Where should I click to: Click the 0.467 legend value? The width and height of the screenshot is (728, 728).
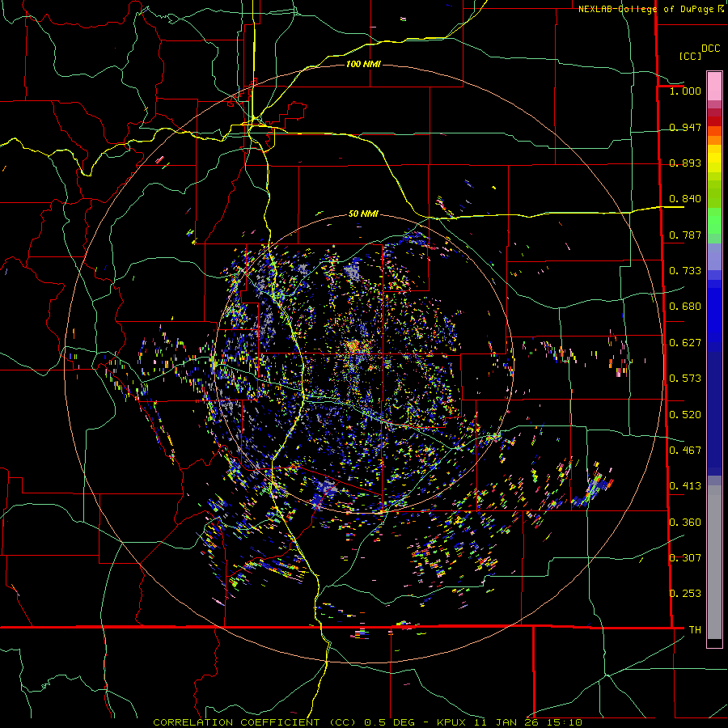(x=685, y=451)
